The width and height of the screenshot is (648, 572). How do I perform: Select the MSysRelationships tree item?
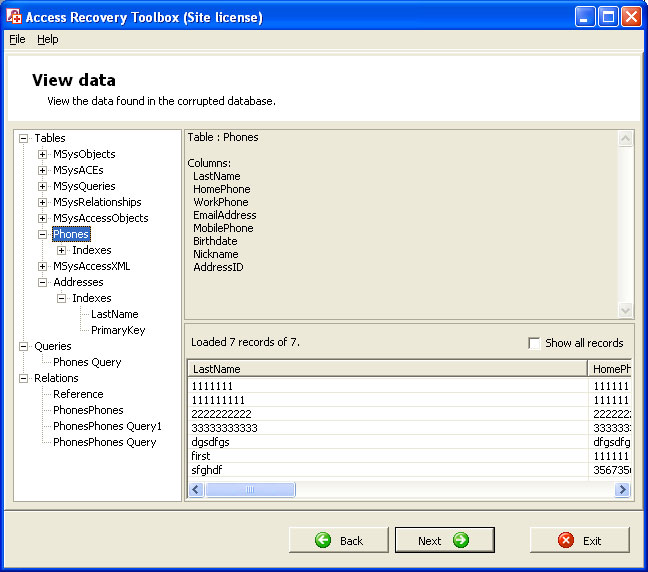coord(97,203)
